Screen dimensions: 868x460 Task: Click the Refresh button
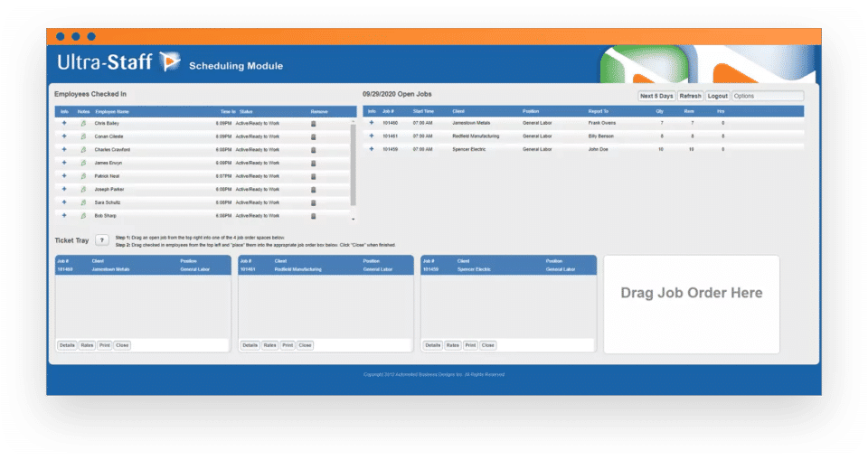point(690,96)
